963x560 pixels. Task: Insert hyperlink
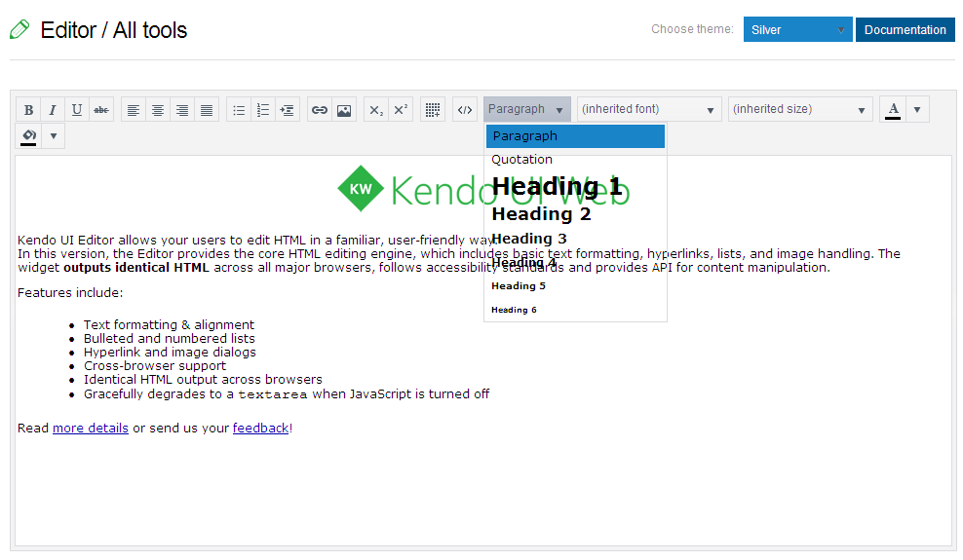pos(320,110)
